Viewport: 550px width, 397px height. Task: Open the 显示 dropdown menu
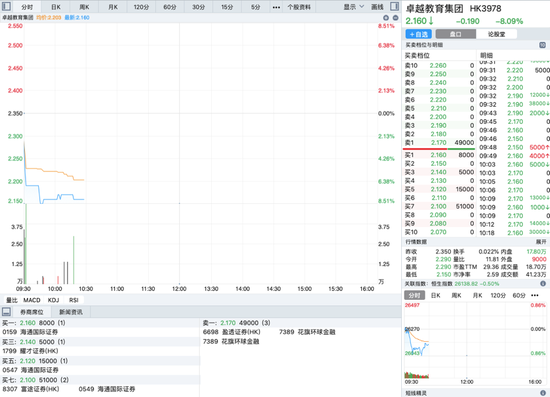click(x=354, y=7)
